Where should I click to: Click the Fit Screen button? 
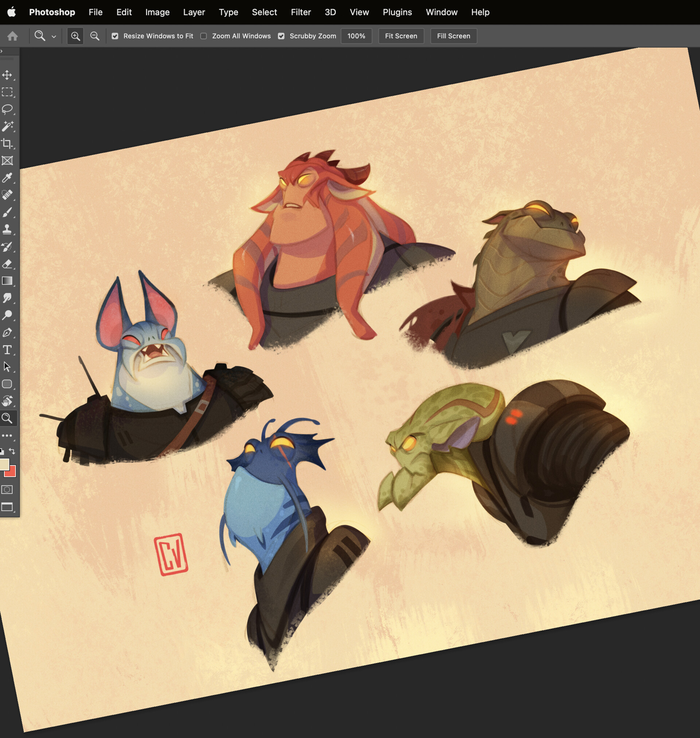pos(401,36)
